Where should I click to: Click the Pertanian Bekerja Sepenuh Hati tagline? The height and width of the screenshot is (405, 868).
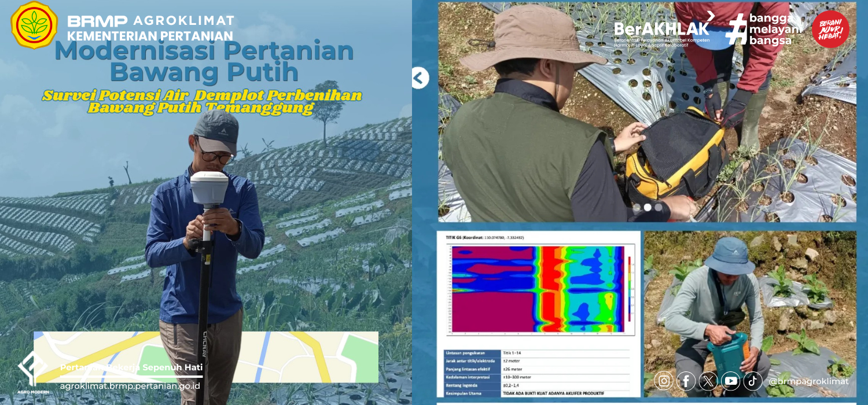(131, 367)
